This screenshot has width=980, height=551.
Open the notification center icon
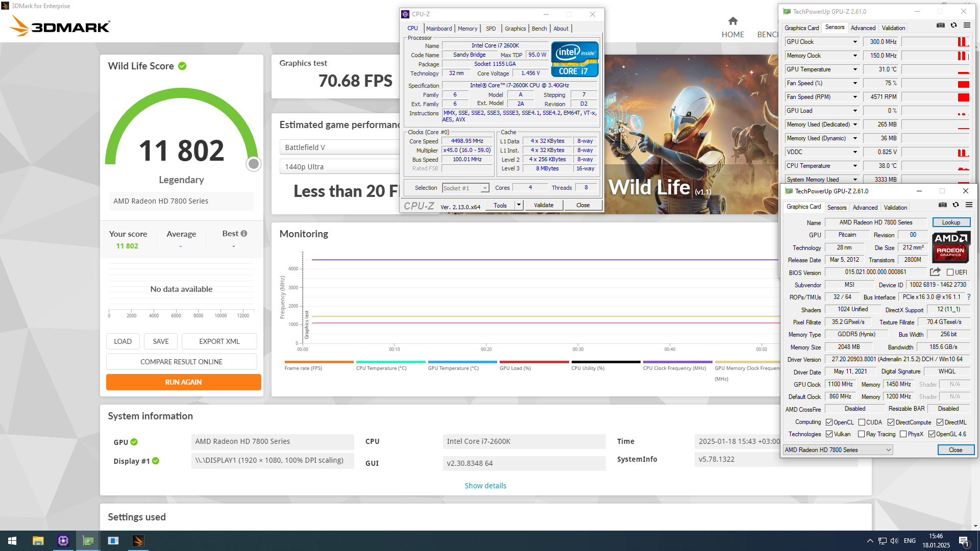964,541
